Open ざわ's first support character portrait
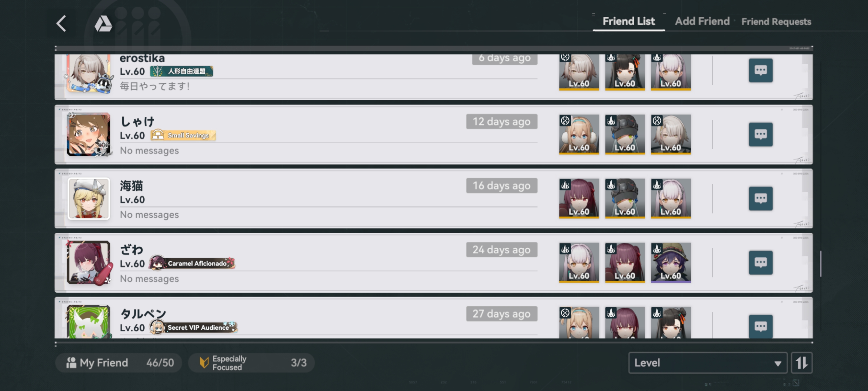 click(x=579, y=262)
